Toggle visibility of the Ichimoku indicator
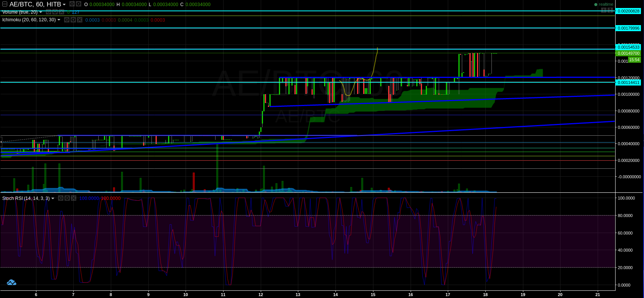The width and height of the screenshot is (644, 298). click(x=67, y=19)
